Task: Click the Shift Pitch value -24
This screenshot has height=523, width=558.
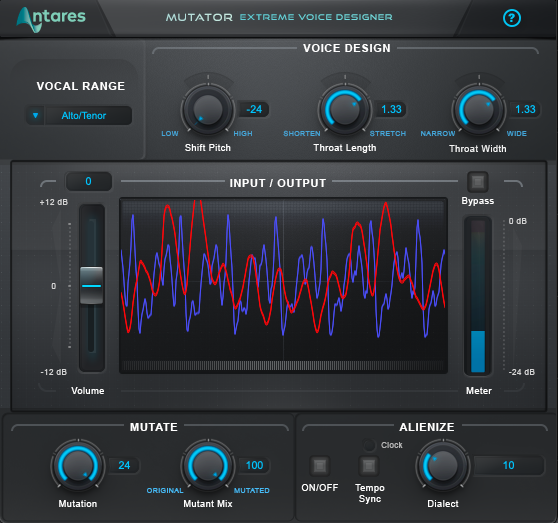Action: pyautogui.click(x=254, y=109)
